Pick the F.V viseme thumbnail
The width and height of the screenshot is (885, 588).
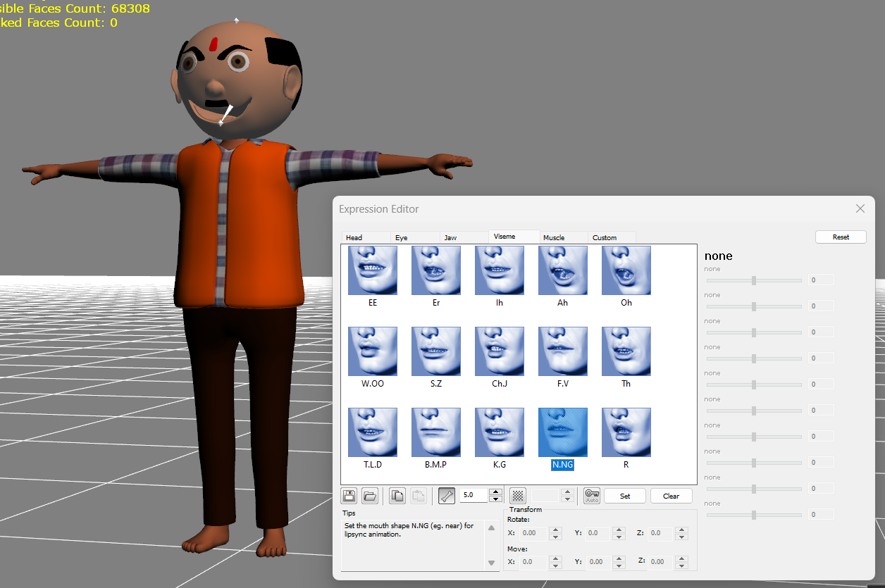562,351
